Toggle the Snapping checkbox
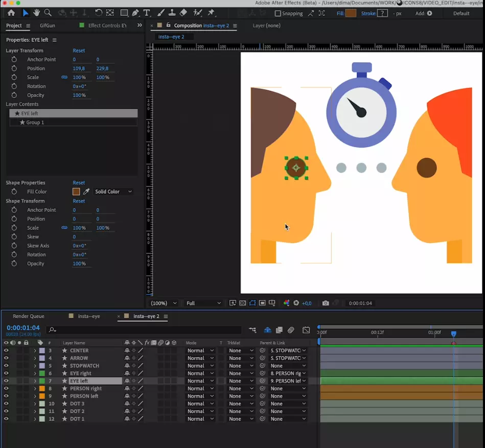485x448 pixels. coord(278,13)
